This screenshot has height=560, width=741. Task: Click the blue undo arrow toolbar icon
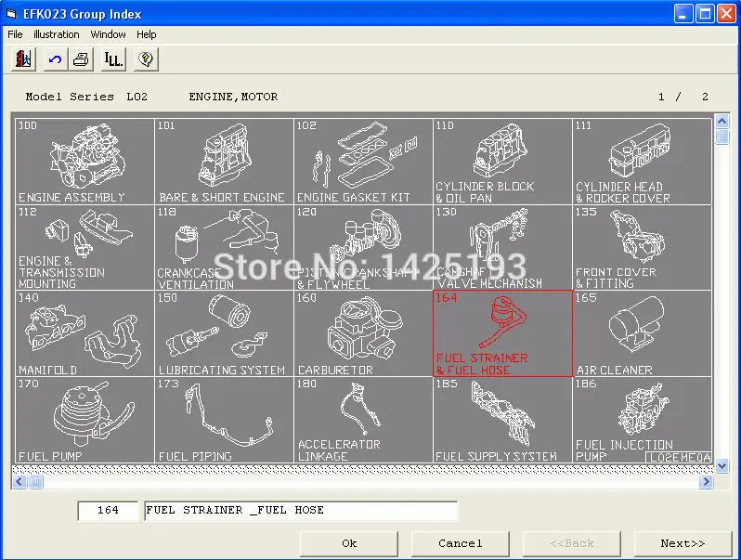(x=56, y=59)
